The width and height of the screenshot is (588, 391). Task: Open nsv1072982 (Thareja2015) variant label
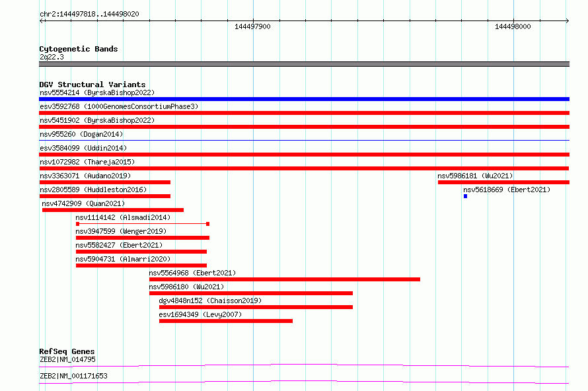(x=87, y=162)
